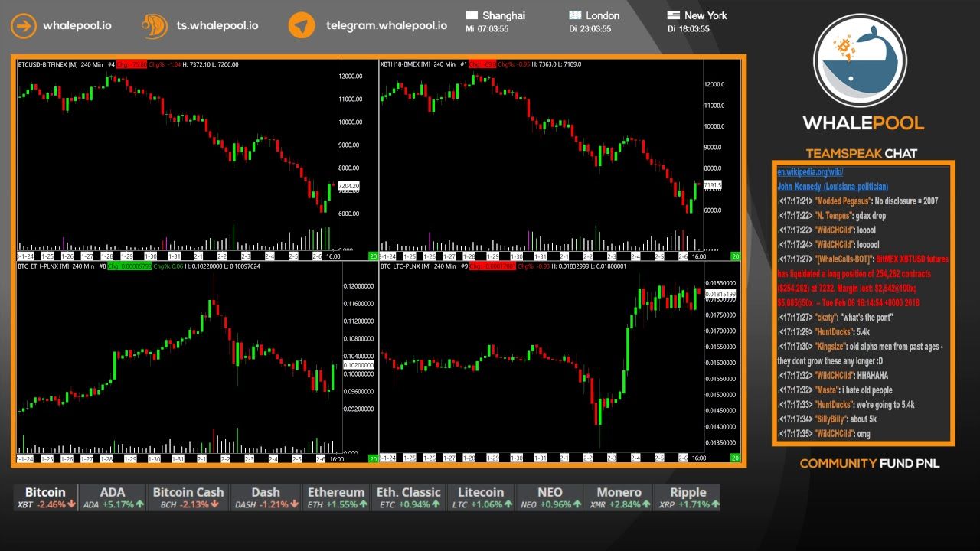The image size is (980, 551).
Task: Select the Dash ticker tile
Action: [x=266, y=497]
